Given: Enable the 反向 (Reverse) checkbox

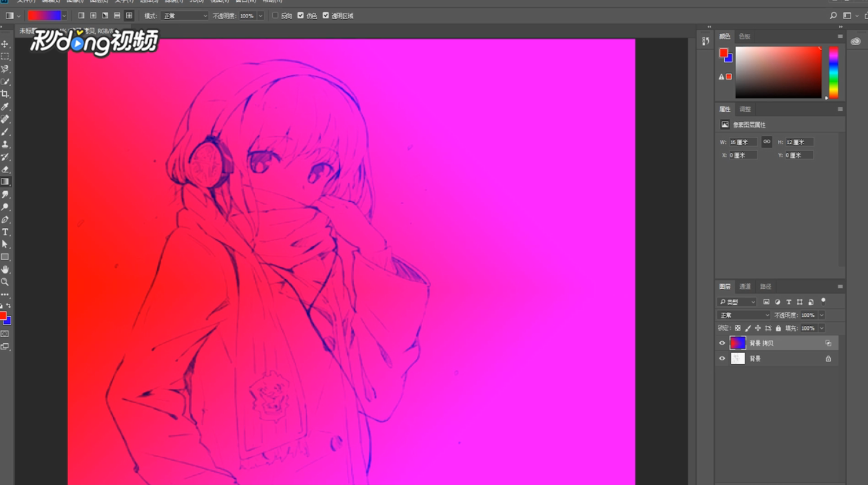Looking at the screenshot, I should pos(275,16).
